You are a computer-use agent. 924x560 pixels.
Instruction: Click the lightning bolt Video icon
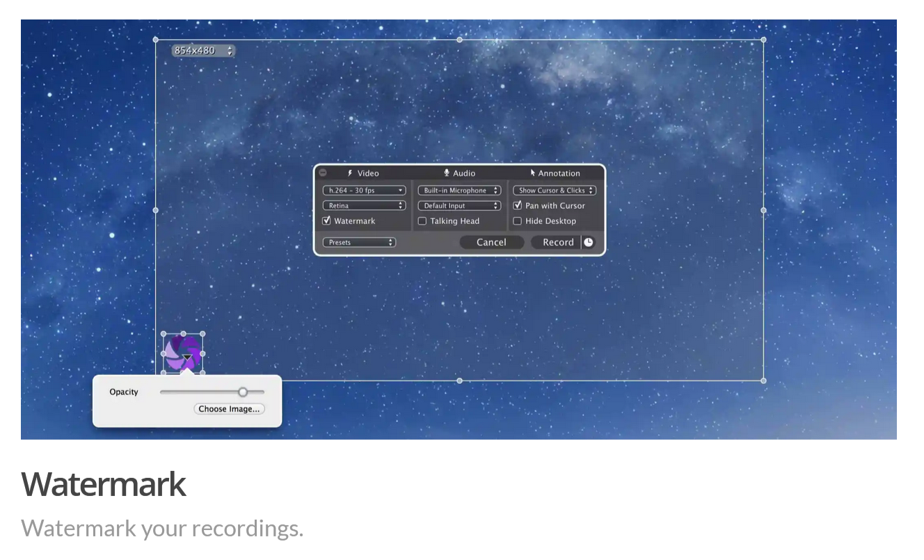[350, 173]
